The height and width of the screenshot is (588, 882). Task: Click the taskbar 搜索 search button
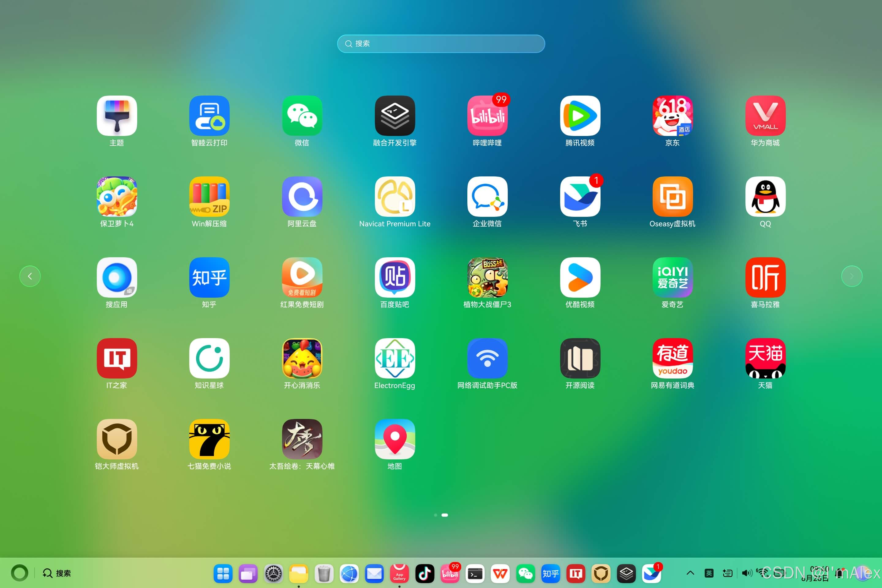click(x=57, y=573)
